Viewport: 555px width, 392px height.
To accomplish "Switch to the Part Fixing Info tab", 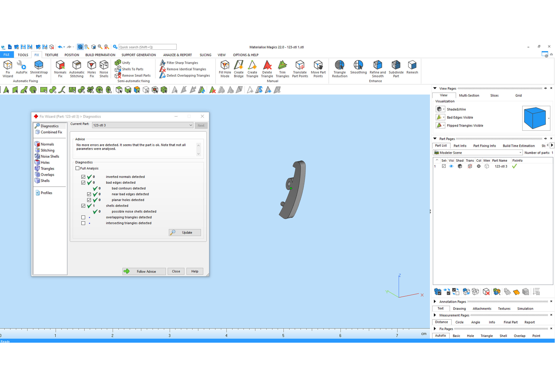I will [484, 146].
